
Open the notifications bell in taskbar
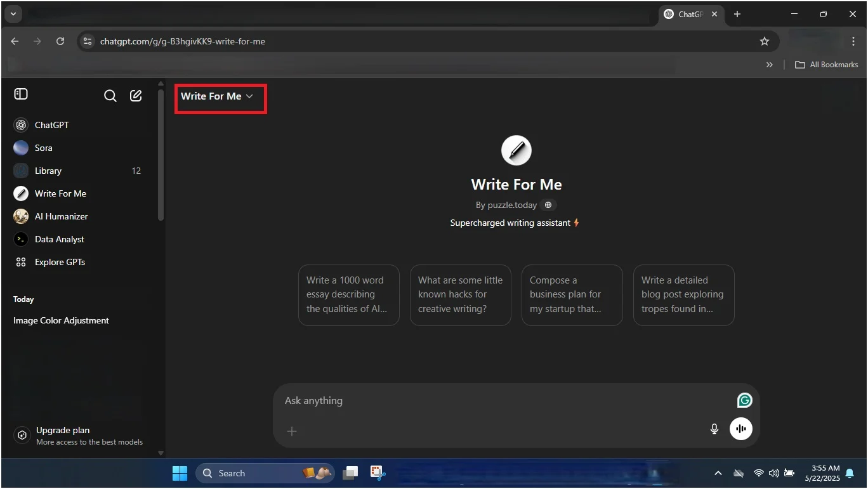(850, 473)
